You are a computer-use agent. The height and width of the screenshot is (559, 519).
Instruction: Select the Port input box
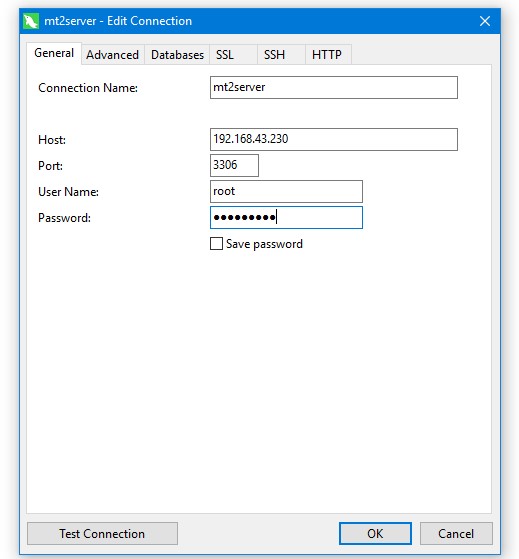(234, 165)
